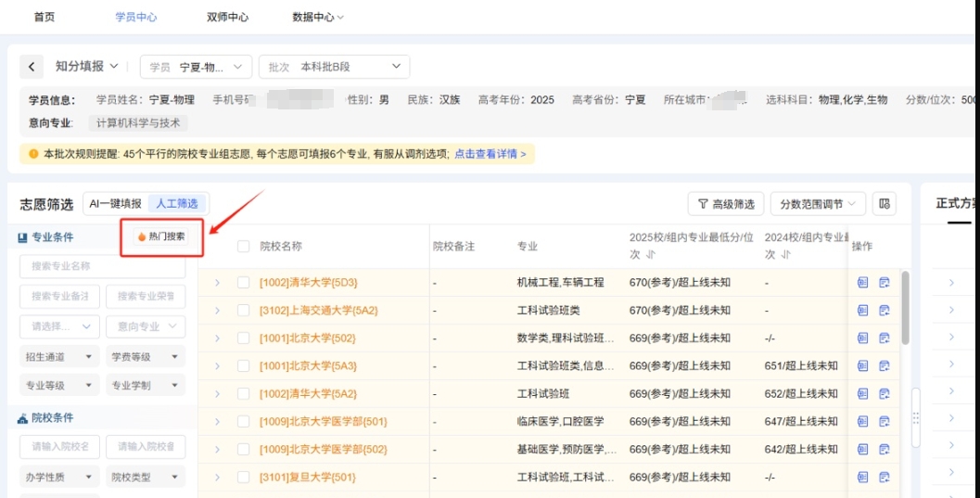This screenshot has width=980, height=498.
Task: Sort by 2024校/组内专业 column sort icon
Action: [x=786, y=256]
